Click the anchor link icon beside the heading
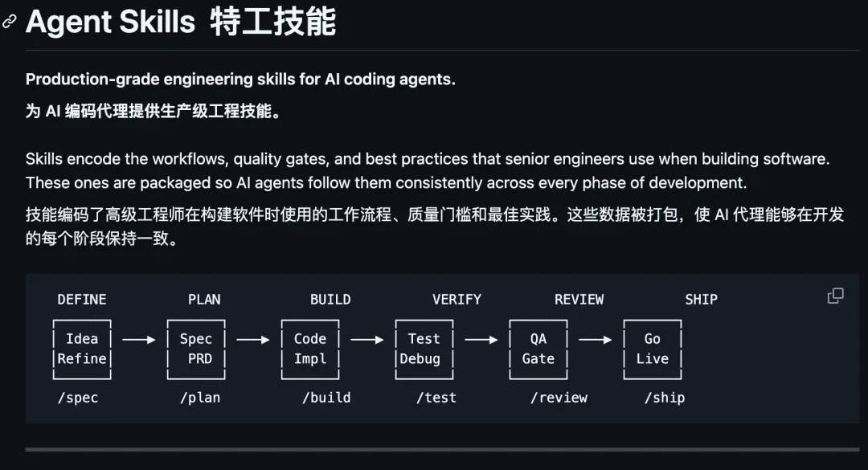This screenshot has width=868, height=470. point(10,22)
